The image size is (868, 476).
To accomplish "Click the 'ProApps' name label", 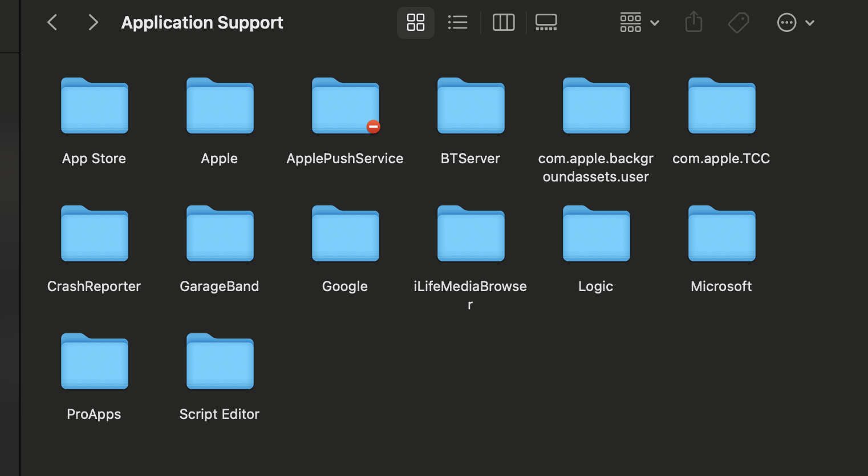I will coord(94,414).
